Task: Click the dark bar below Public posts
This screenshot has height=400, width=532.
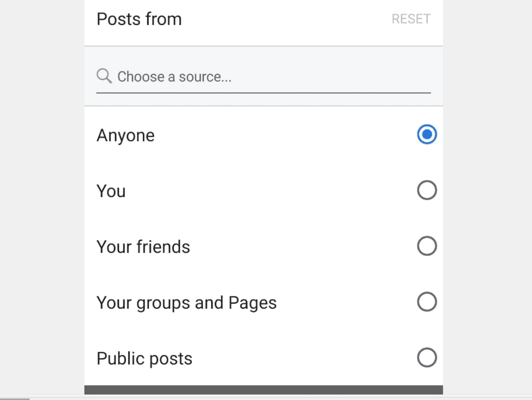Action: 264,390
